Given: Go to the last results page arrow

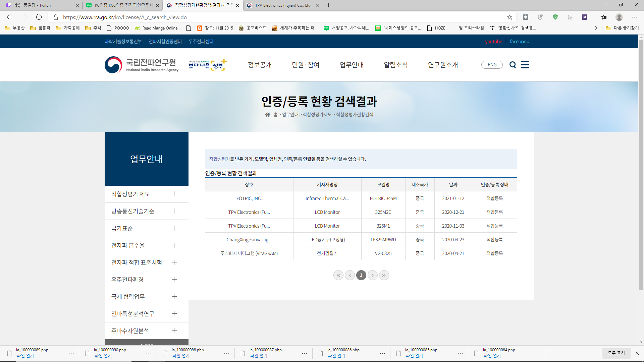Looking at the screenshot, I should pos(384,275).
